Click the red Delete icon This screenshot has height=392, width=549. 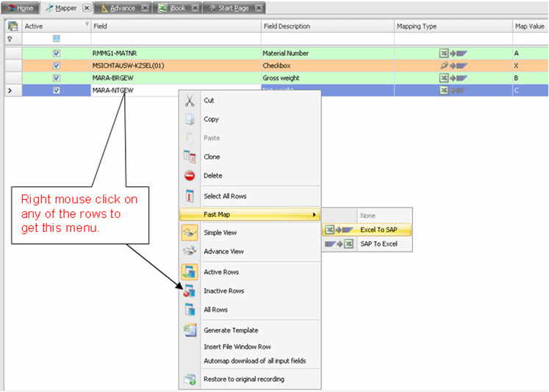[x=189, y=176]
